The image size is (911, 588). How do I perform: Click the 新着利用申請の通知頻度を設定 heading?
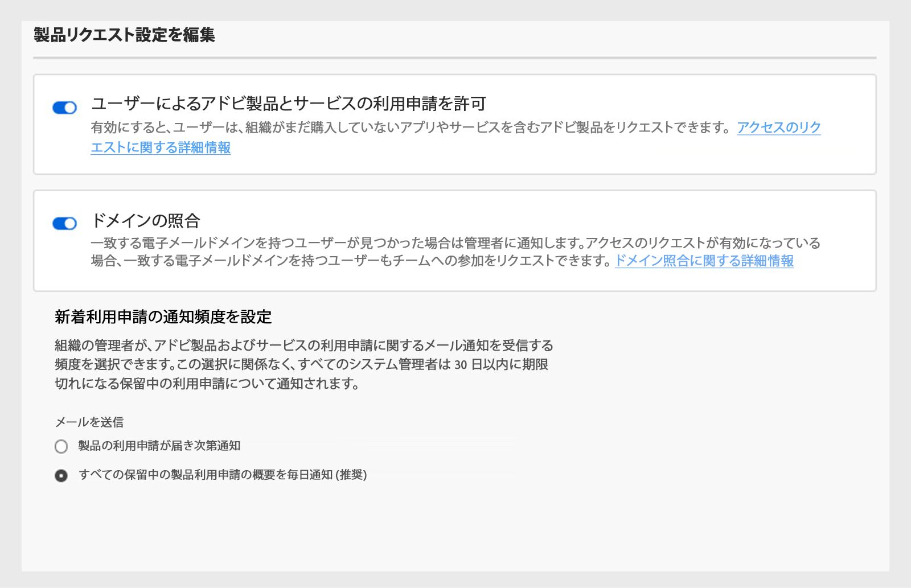pos(163,316)
